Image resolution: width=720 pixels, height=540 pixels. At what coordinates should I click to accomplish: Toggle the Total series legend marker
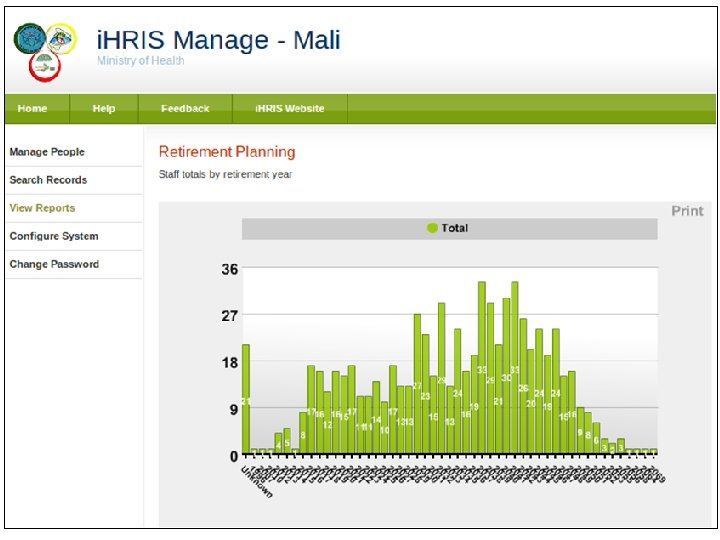pyautogui.click(x=432, y=228)
